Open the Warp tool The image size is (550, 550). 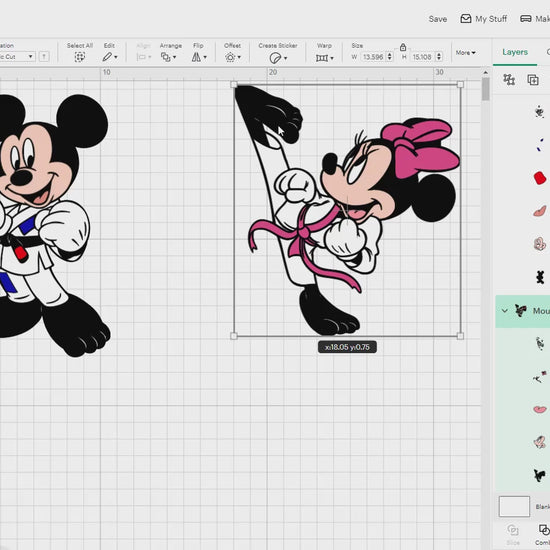(x=324, y=58)
